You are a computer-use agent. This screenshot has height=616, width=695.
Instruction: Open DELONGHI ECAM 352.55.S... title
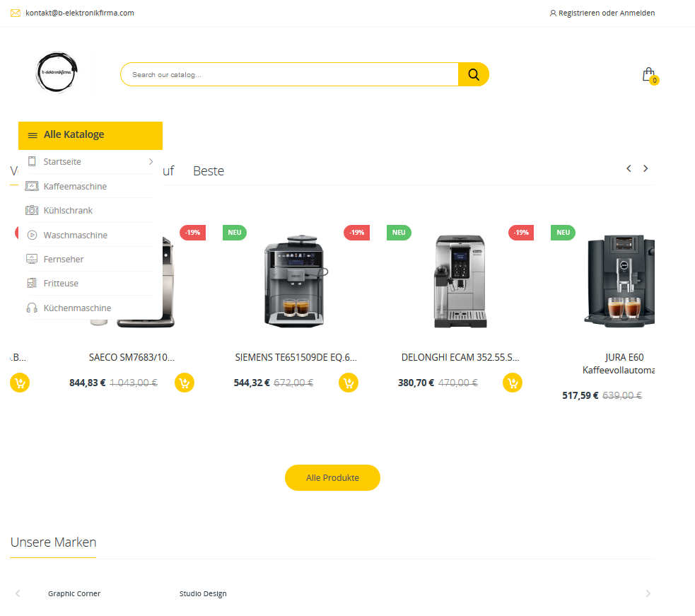(x=460, y=357)
